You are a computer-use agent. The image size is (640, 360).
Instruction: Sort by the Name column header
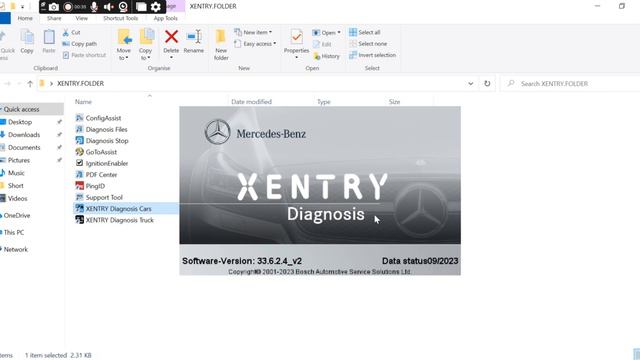coord(83,102)
